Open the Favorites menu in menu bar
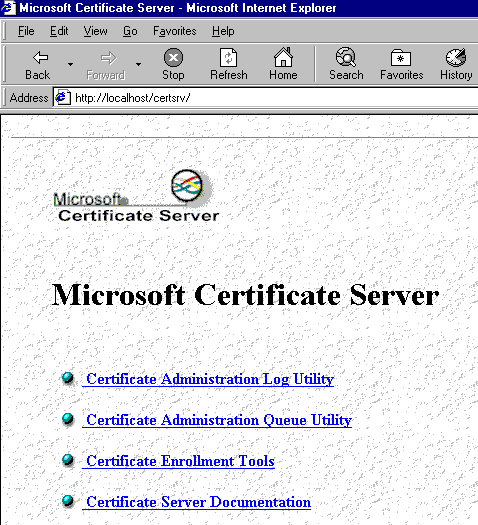The height and width of the screenshot is (525, 478). (174, 31)
